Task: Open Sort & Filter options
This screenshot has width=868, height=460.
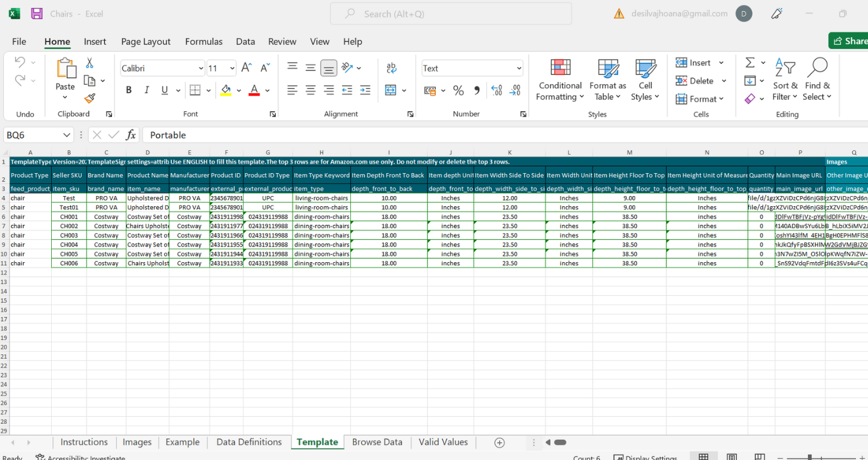Action: coord(786,79)
